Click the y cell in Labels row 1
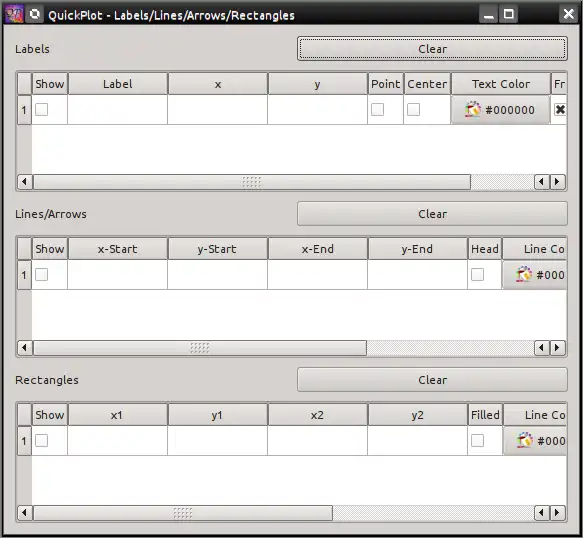Screen dimensions: 583x538 pos(317,110)
